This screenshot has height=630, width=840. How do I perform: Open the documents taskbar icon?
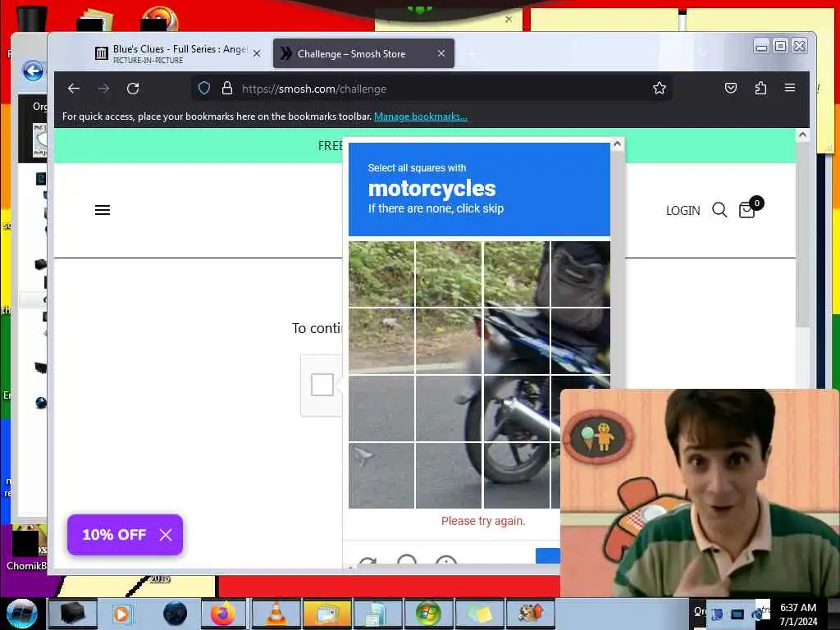pos(377,614)
